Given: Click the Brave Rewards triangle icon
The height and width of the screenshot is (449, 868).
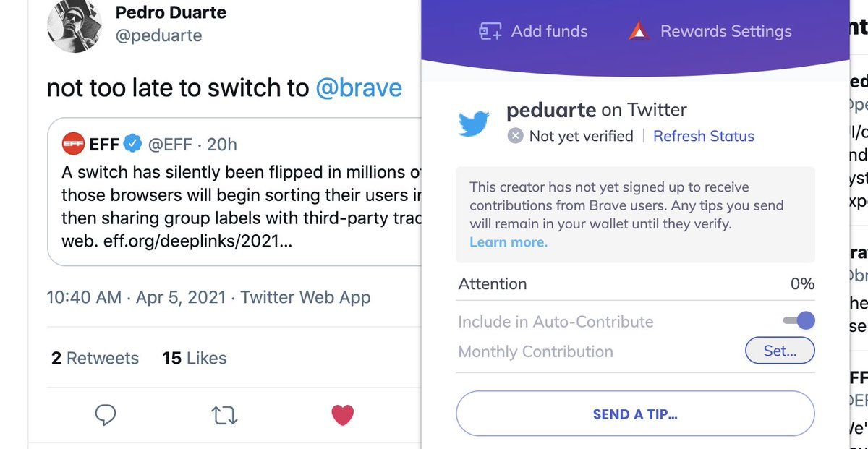Looking at the screenshot, I should coord(639,31).
